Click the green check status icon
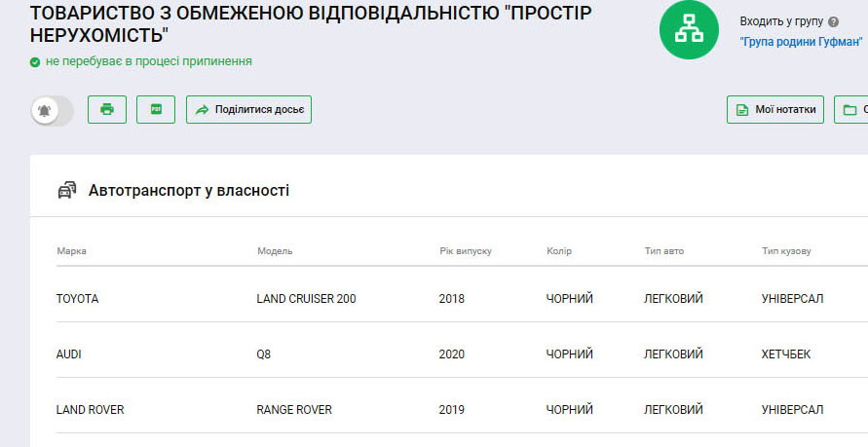868x447 pixels. (35, 62)
